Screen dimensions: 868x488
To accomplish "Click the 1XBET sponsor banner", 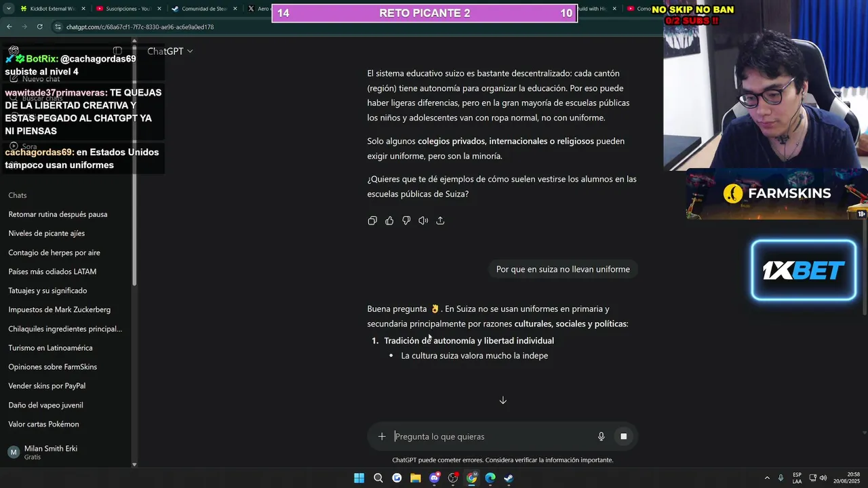I will pos(804,270).
